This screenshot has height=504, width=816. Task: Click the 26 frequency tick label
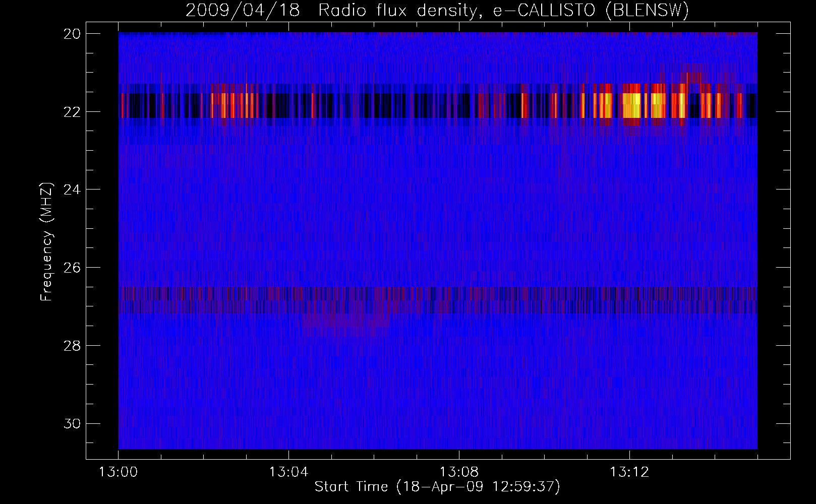pyautogui.click(x=72, y=268)
